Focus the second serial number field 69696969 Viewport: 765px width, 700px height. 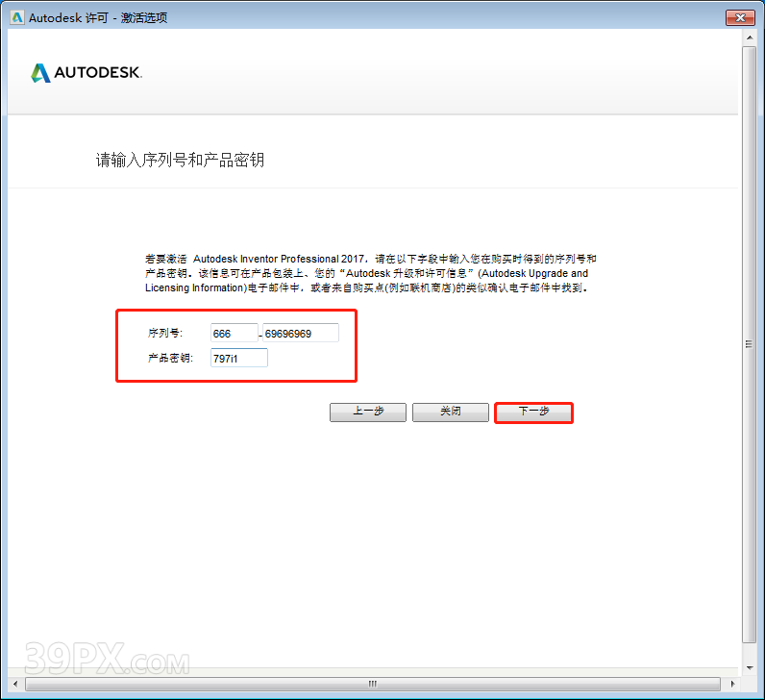coord(301,334)
